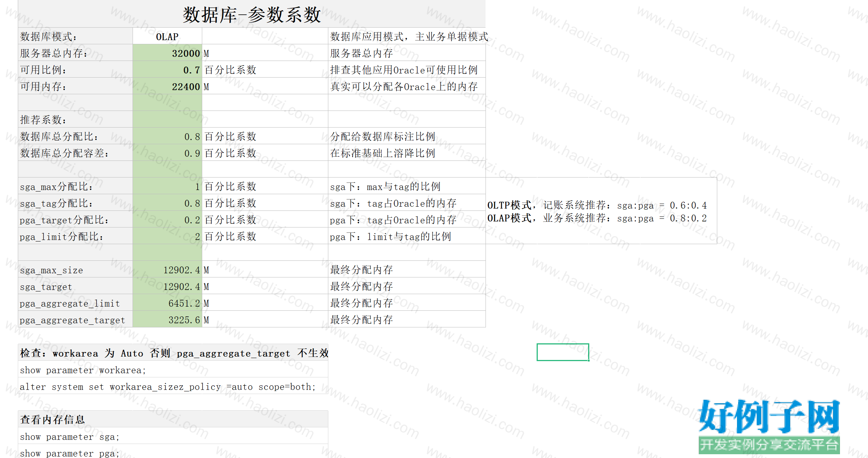Select the pga_limit分配比 value cell
868x458 pixels.
pyautogui.click(x=167, y=236)
